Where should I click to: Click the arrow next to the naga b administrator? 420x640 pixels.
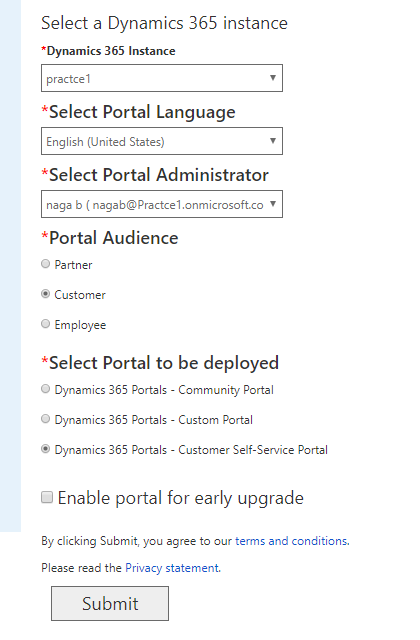273,204
